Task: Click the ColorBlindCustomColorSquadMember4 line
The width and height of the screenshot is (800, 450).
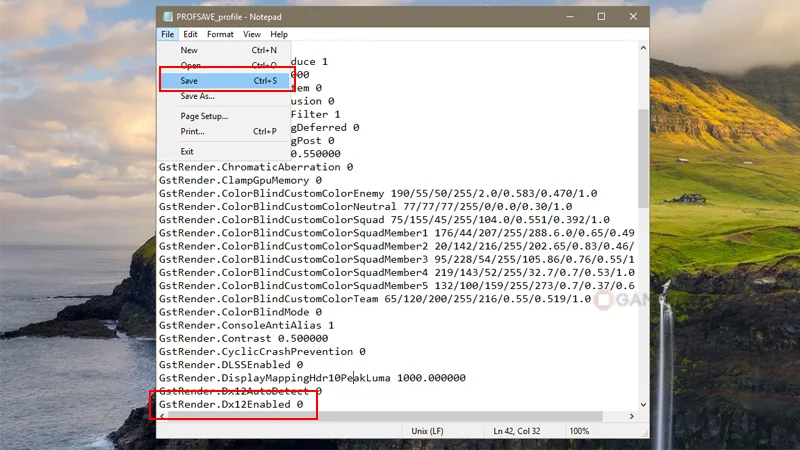Action: click(396, 272)
